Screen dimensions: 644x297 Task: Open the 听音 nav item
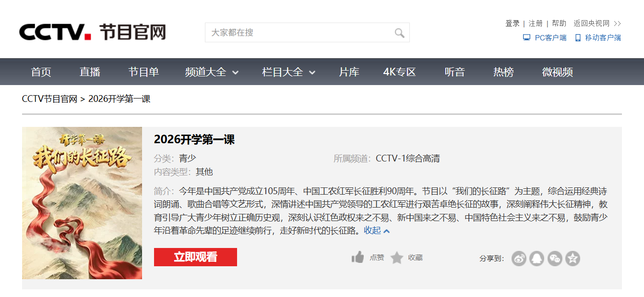[x=454, y=72]
